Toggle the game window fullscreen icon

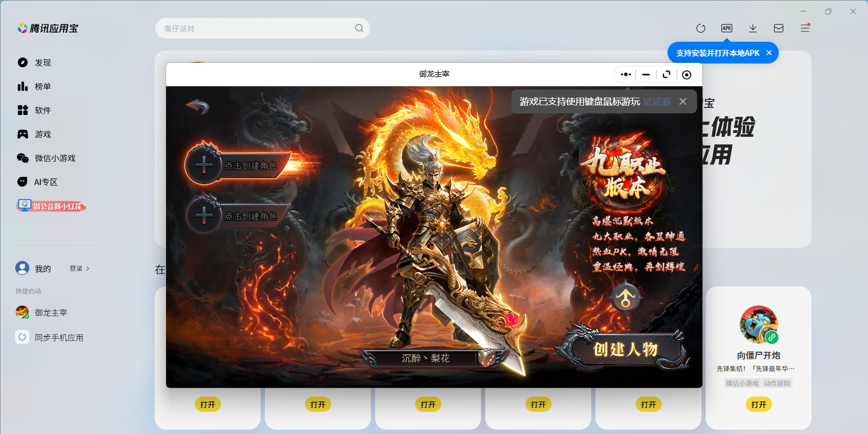[x=667, y=75]
